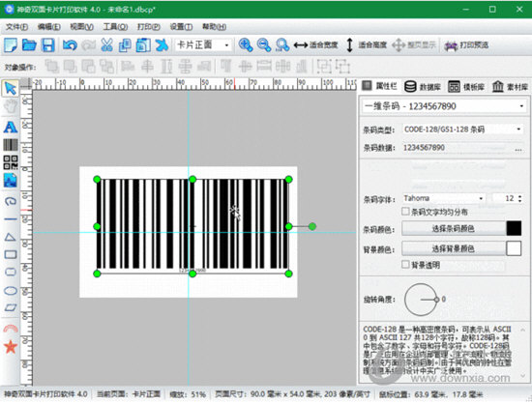The width and height of the screenshot is (532, 404).
Task: Open the card side dropdown showing 卡片正面
Action: point(203,44)
